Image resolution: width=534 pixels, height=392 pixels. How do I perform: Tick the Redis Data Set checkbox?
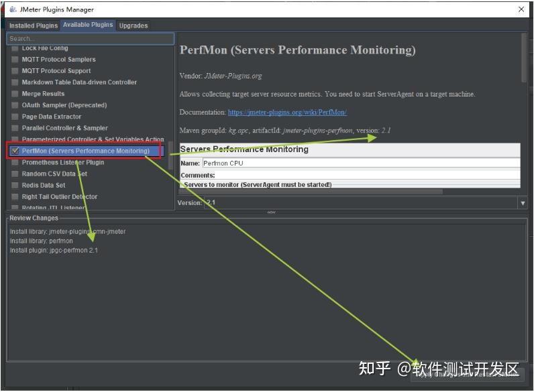pos(15,186)
